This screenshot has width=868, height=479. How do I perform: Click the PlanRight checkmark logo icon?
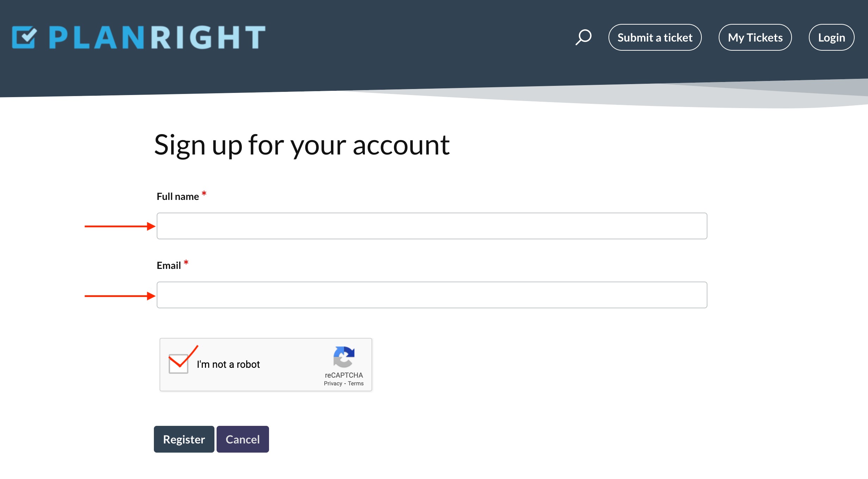pos(24,37)
